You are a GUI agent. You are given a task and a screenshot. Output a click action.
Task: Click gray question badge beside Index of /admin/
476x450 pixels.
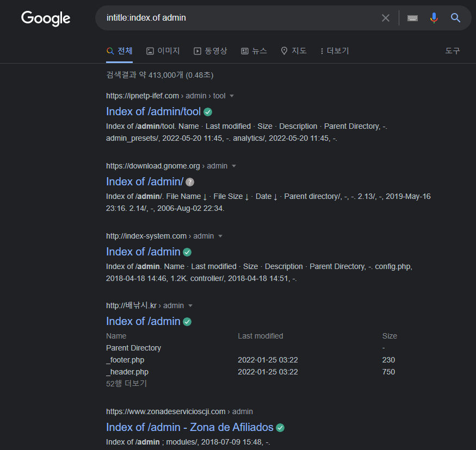(x=190, y=182)
